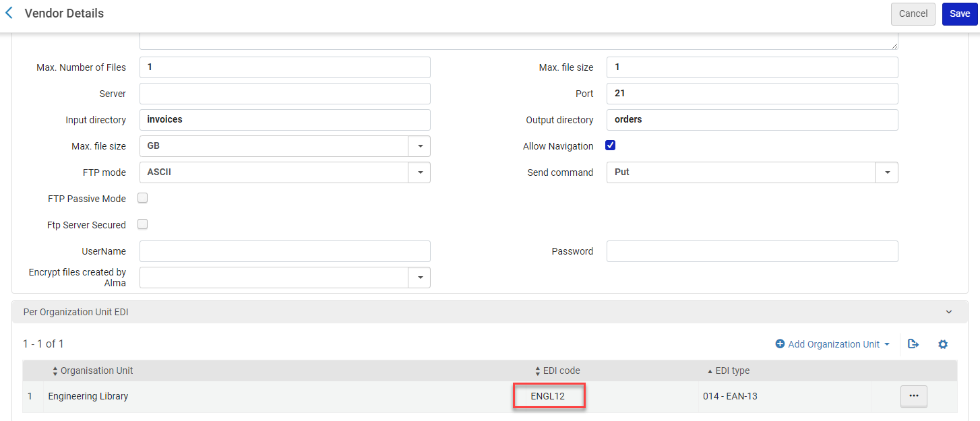Click the export list icon

(x=913, y=344)
